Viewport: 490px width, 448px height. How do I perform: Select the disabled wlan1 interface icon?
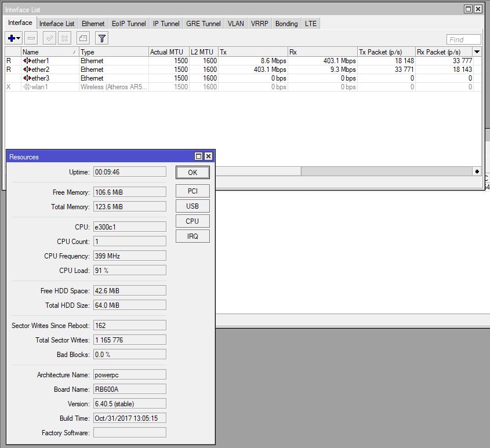click(27, 87)
